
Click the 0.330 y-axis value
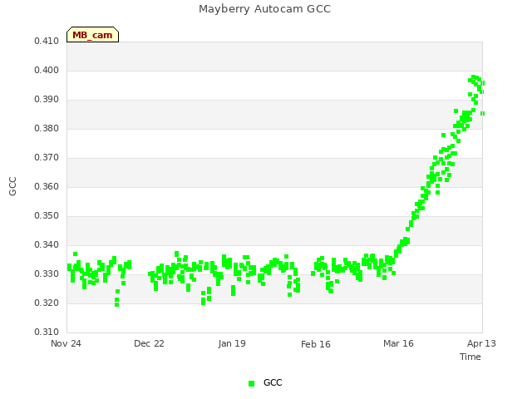pyautogui.click(x=47, y=273)
